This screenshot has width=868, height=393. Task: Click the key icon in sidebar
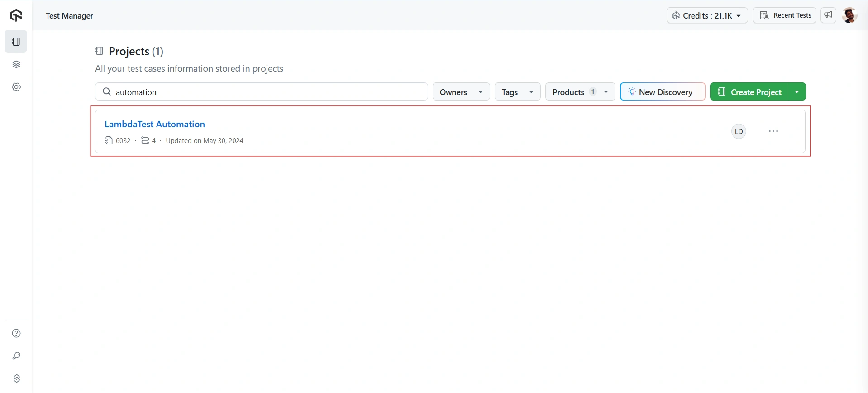(16, 356)
